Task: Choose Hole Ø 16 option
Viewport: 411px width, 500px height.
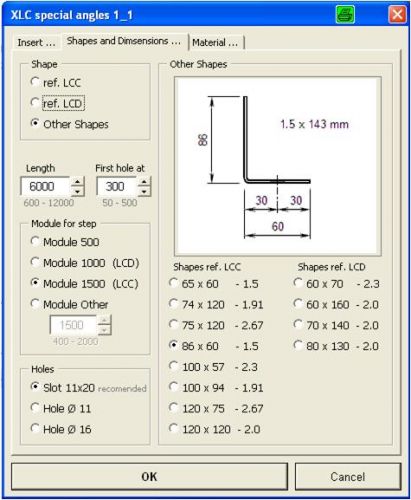Action: coord(35,428)
